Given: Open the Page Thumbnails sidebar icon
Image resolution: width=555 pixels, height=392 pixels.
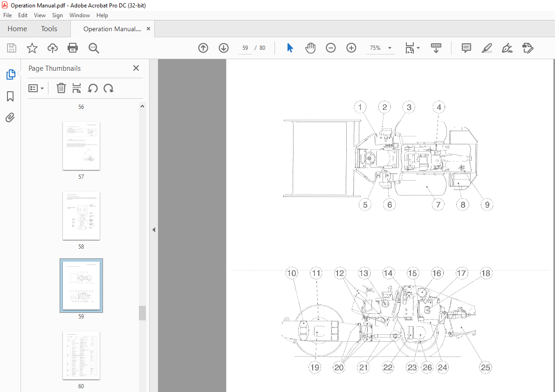Looking at the screenshot, I should (x=11, y=74).
